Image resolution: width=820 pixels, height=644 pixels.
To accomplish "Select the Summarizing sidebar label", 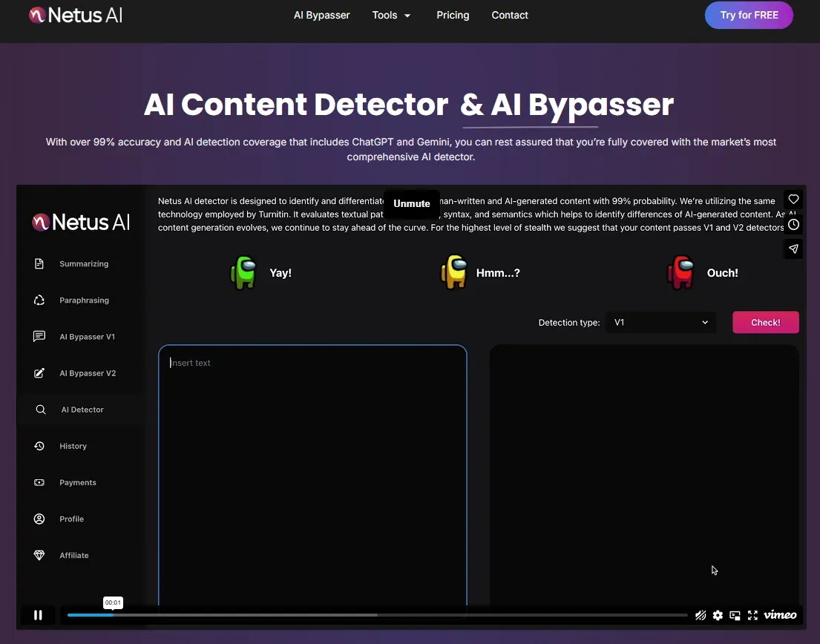I will tap(84, 264).
